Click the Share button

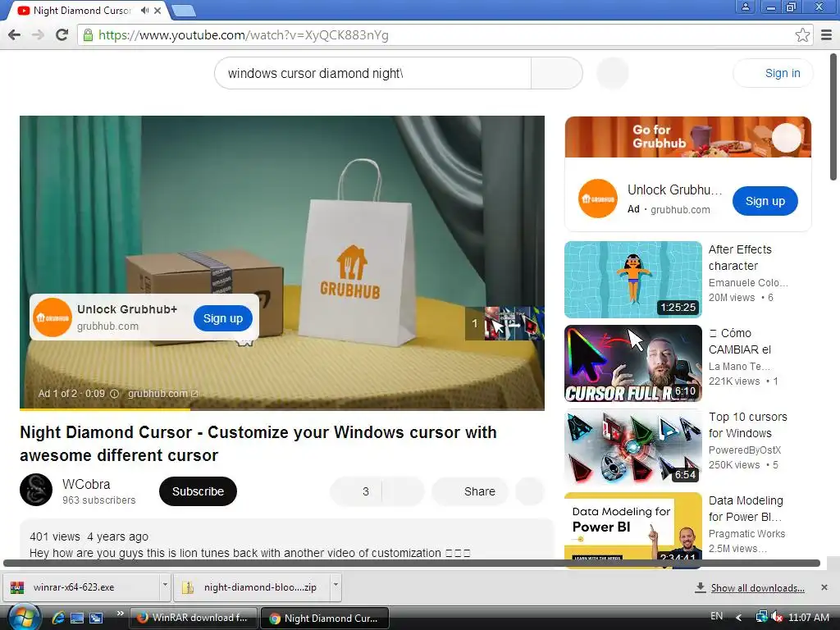(470, 491)
